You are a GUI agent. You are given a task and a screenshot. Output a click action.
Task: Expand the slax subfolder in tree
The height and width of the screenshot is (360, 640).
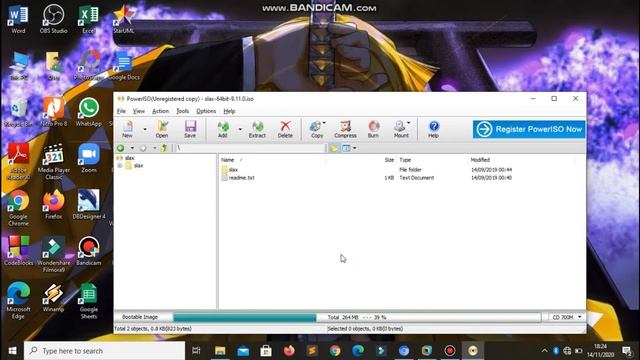tap(120, 166)
